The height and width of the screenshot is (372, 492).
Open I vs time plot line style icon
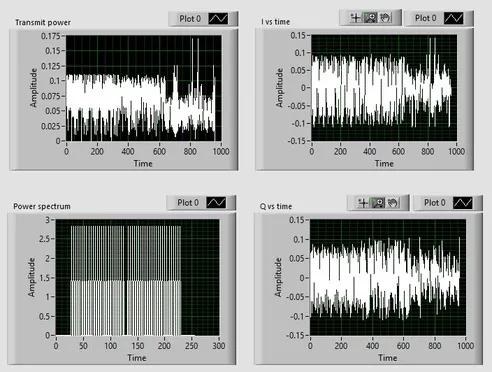point(454,18)
